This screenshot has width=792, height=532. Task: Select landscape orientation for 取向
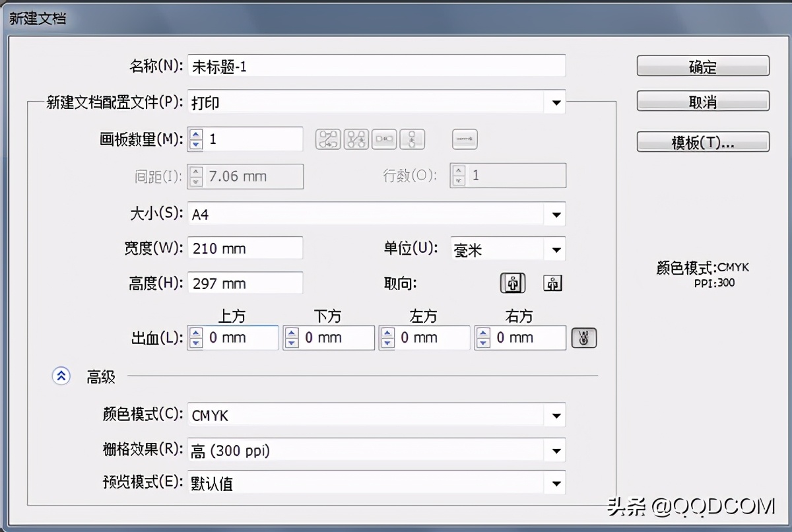coord(552,283)
